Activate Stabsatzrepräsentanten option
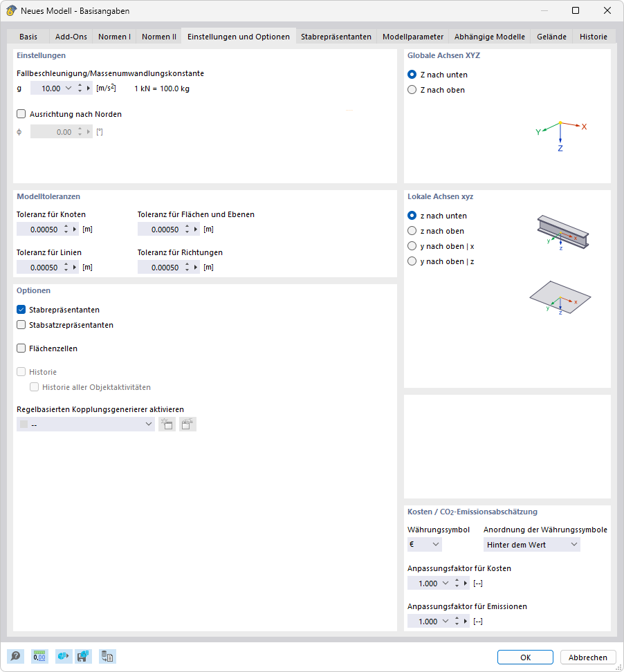Screen dimensions: 624x672 click(x=21, y=325)
